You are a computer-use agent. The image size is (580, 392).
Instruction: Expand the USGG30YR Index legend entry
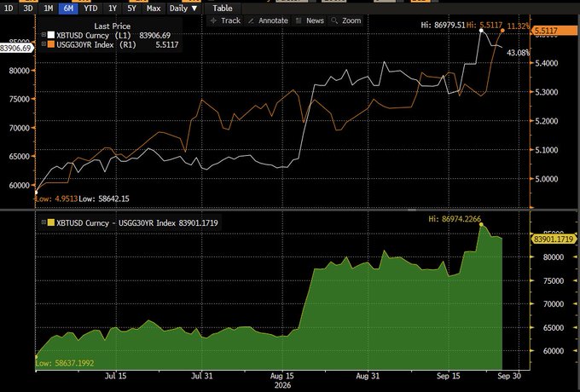point(43,44)
